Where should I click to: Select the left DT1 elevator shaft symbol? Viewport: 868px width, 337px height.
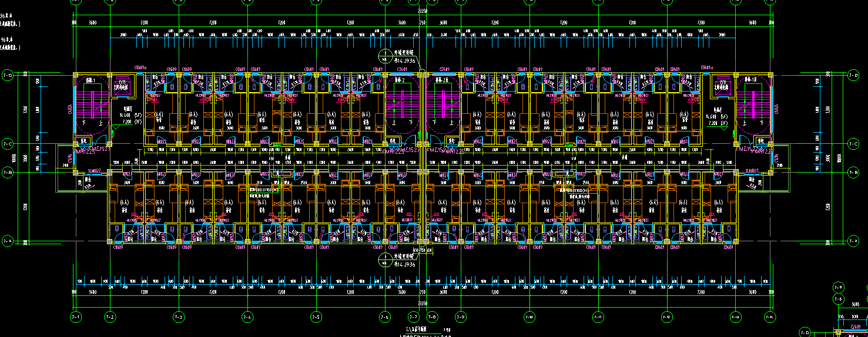tap(122, 83)
